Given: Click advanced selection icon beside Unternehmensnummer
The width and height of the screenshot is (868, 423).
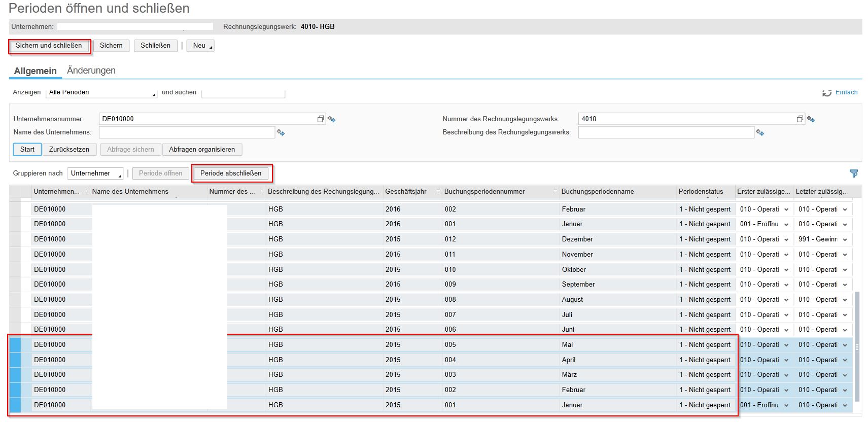Looking at the screenshot, I should tap(332, 119).
